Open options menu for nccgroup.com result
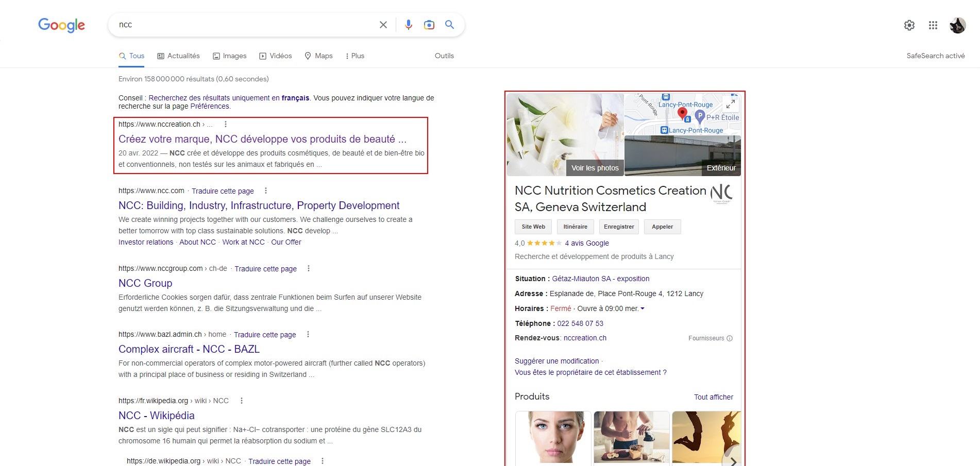The image size is (980, 466). (309, 268)
